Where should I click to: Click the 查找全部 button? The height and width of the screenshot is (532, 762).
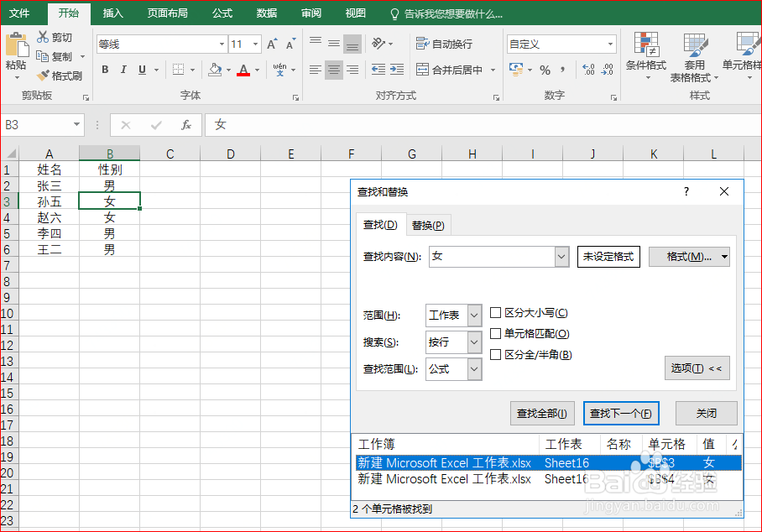click(541, 413)
